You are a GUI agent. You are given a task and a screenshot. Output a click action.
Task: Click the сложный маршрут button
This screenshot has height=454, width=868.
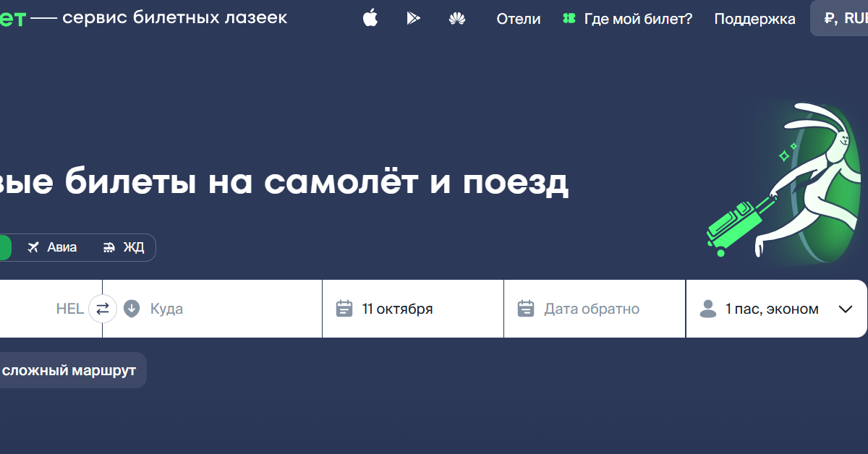click(69, 371)
